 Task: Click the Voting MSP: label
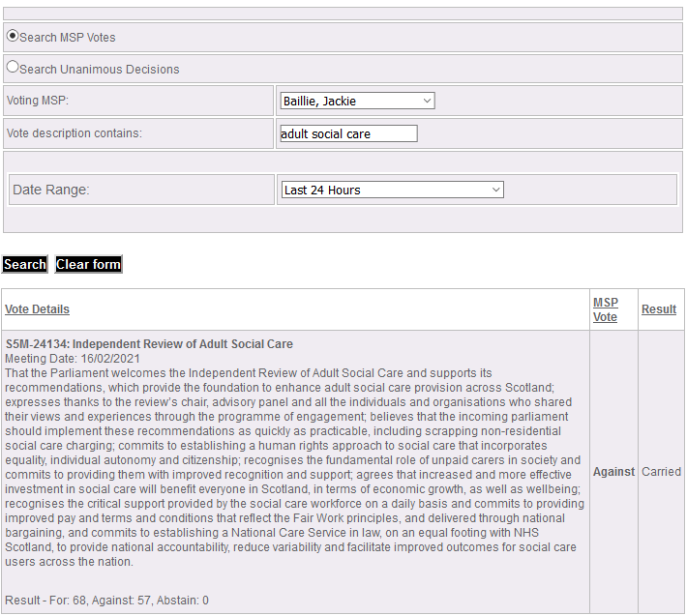pos(38,101)
